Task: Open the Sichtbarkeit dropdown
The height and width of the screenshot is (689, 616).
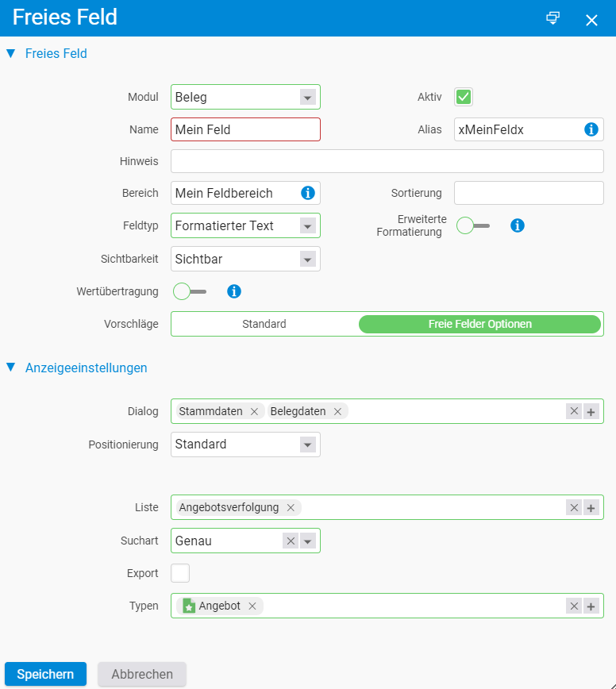Action: (x=307, y=260)
